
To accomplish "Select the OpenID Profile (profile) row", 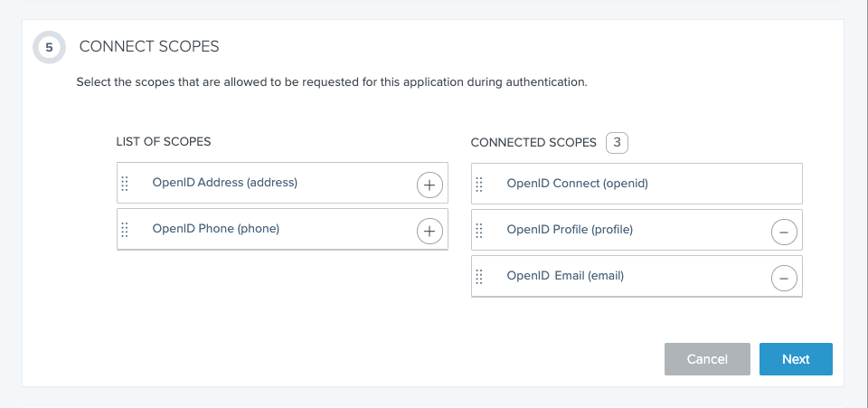I will [x=570, y=230].
